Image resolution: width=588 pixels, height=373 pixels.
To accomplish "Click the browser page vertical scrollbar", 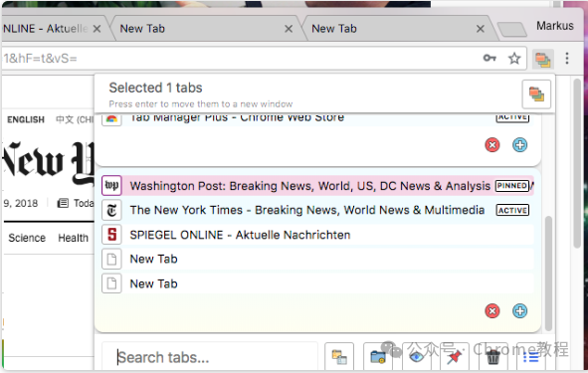I will pos(577,163).
